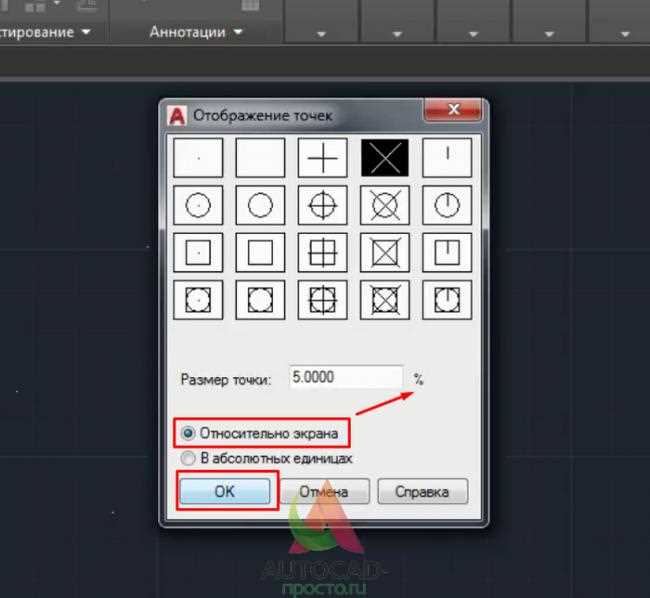Expand the Редактирование panel dropdown arrow

(86, 32)
